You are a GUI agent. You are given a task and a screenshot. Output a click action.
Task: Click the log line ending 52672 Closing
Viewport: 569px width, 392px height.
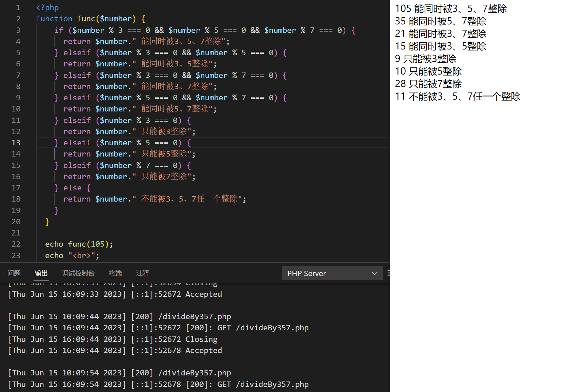pyautogui.click(x=113, y=339)
